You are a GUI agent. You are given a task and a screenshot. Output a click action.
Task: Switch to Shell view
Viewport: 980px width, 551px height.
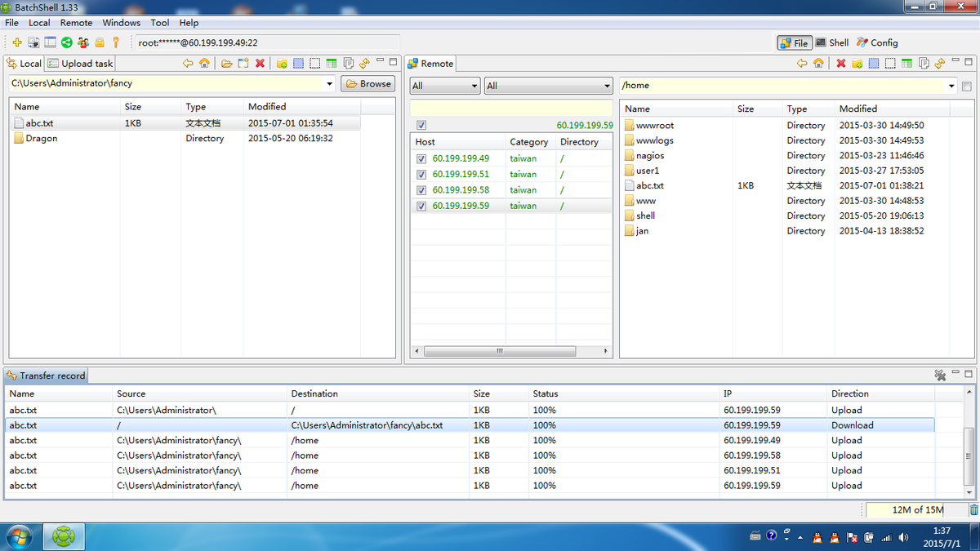832,42
